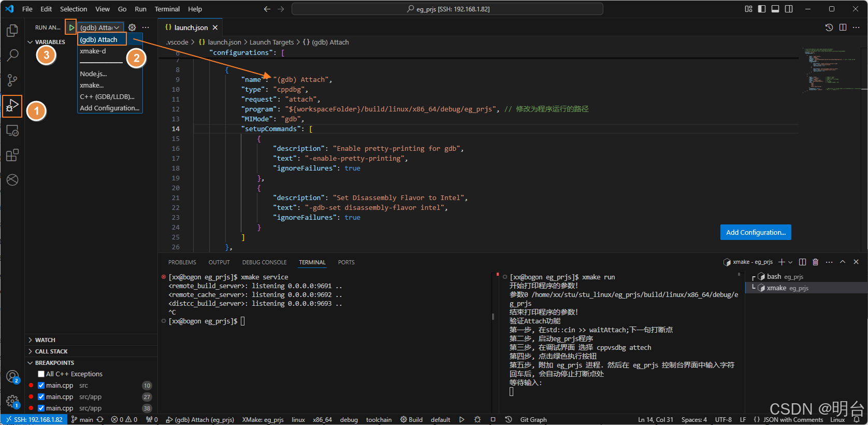Switch to the PROBLEMS tab
The width and height of the screenshot is (868, 425).
(x=182, y=262)
